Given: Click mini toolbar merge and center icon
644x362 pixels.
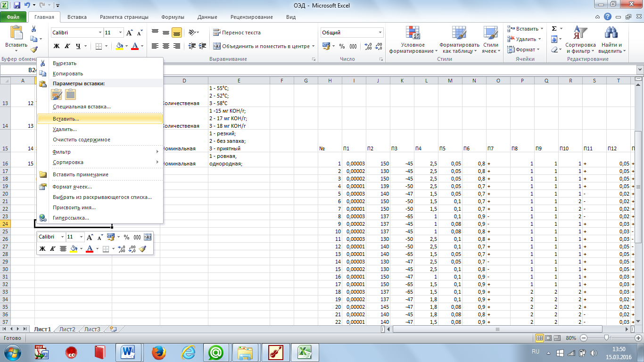Looking at the screenshot, I should pyautogui.click(x=148, y=237).
